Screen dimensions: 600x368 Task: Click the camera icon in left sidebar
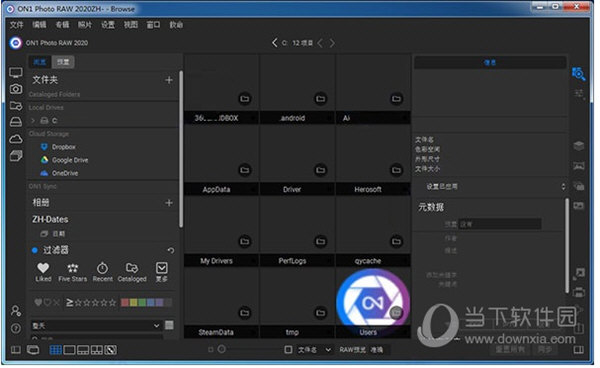[x=16, y=89]
